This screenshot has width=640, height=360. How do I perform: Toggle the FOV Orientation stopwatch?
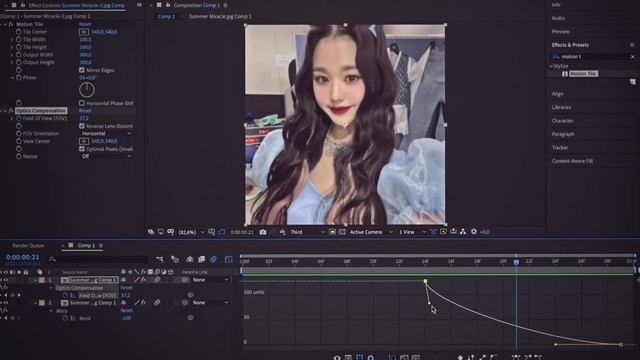click(x=19, y=133)
